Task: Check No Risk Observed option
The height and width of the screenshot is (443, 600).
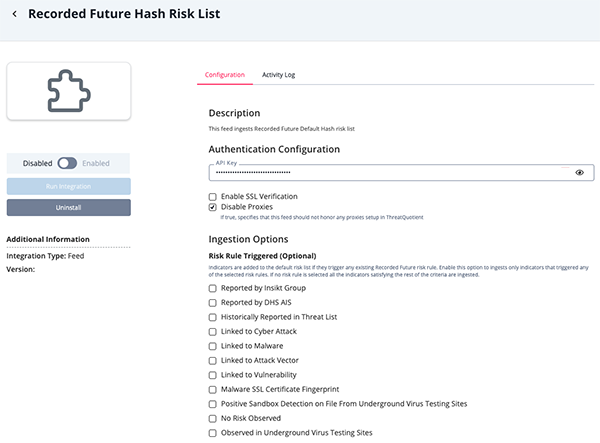Action: pos(213,418)
